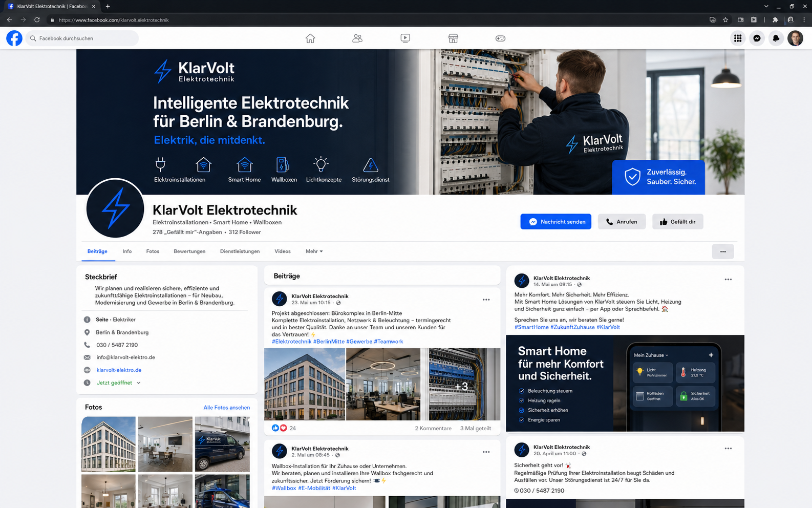Toggle the Gefällt dir like button
Image resolution: width=812 pixels, height=508 pixels.
click(x=677, y=222)
